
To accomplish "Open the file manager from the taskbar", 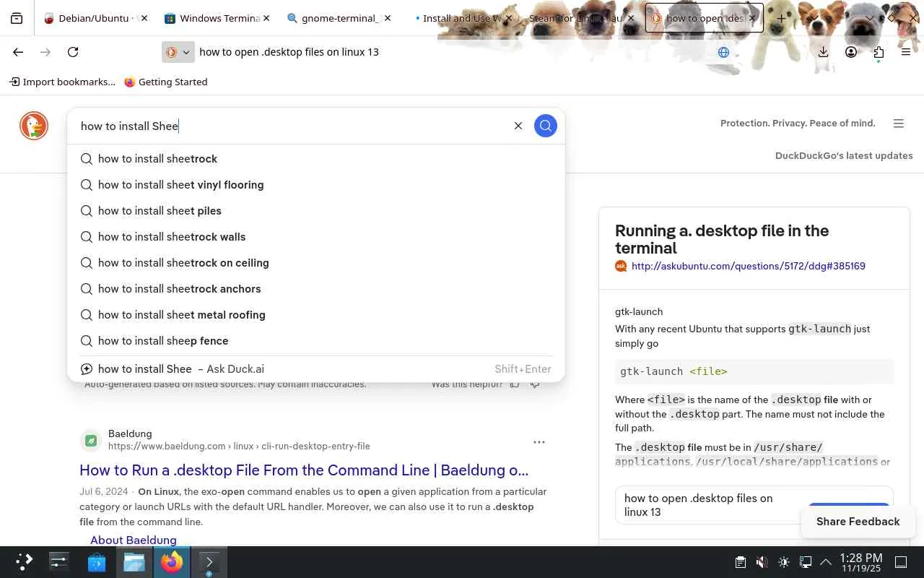I will (x=134, y=562).
